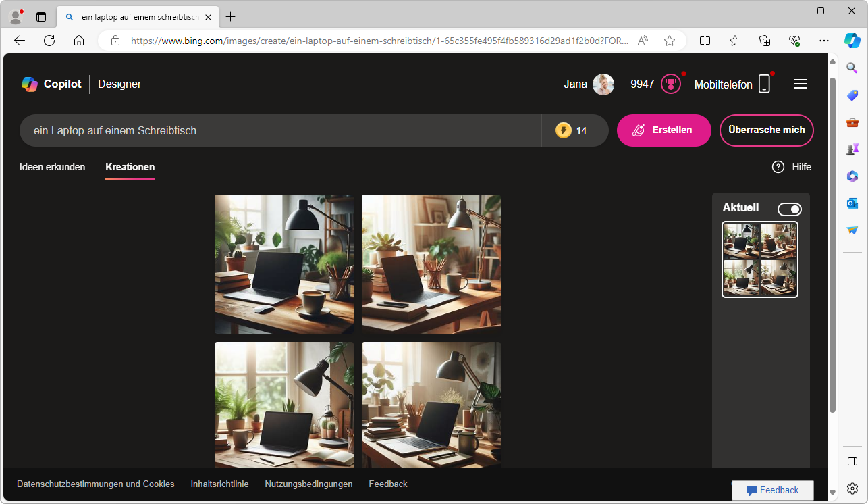Screen dimensions: 868x504
Task: Open the Edge sidebar Outlook icon
Action: coord(852,203)
